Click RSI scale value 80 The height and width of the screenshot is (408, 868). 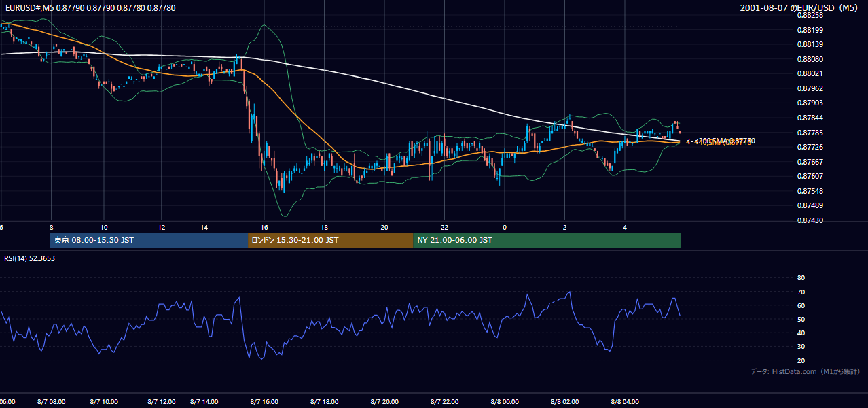[x=801, y=278]
